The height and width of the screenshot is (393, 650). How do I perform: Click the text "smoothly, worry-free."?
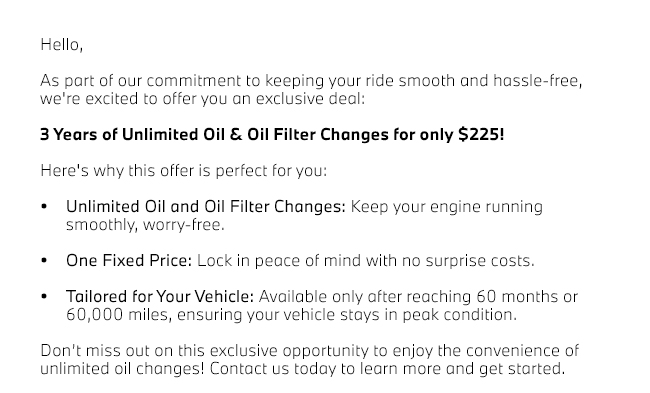(x=145, y=225)
